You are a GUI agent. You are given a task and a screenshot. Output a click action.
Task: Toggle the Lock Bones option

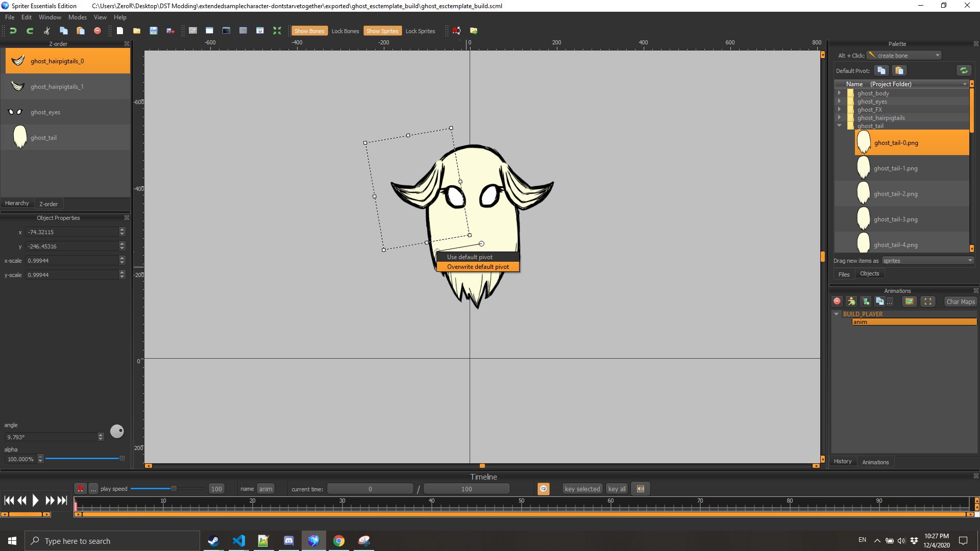[345, 31]
